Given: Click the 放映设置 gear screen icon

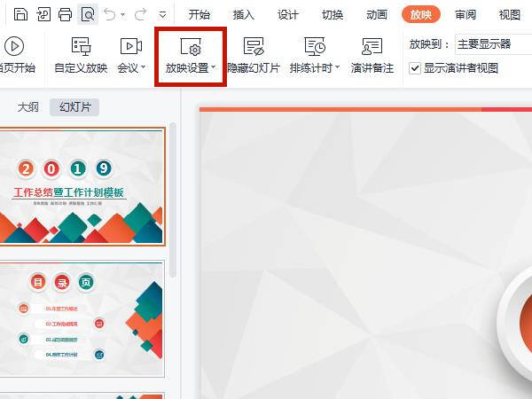Looking at the screenshot, I should click(191, 46).
